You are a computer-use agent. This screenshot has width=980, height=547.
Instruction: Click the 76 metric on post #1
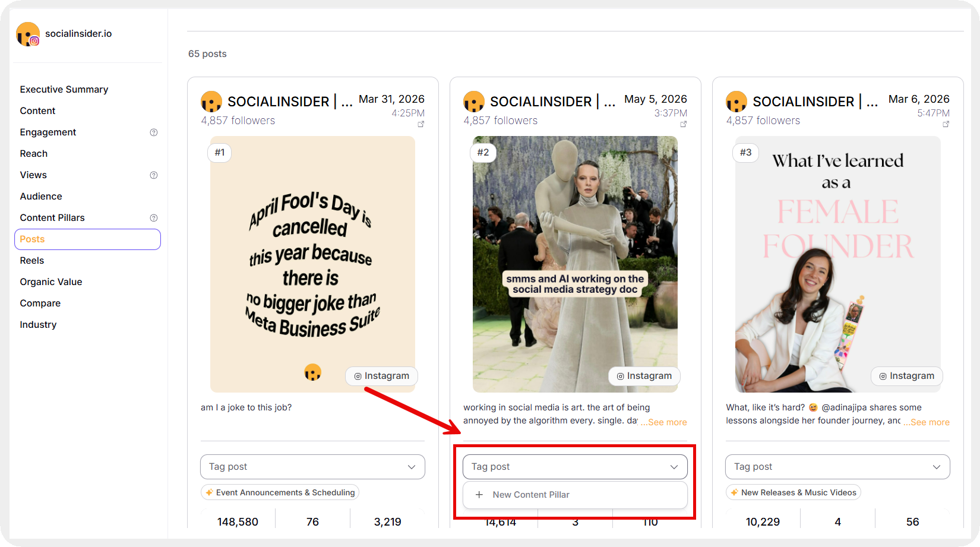pyautogui.click(x=312, y=522)
